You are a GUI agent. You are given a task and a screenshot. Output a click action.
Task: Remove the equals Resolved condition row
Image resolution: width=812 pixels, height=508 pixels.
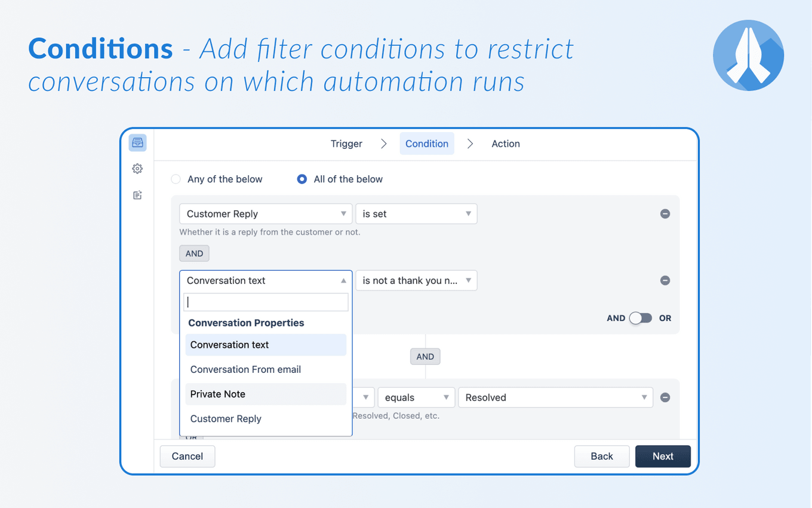point(665,397)
